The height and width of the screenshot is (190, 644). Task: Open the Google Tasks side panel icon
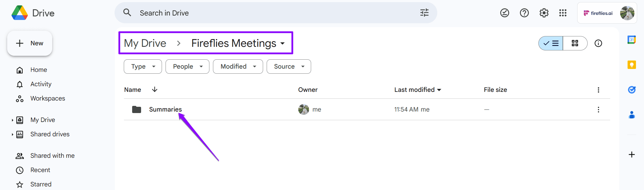[631, 90]
